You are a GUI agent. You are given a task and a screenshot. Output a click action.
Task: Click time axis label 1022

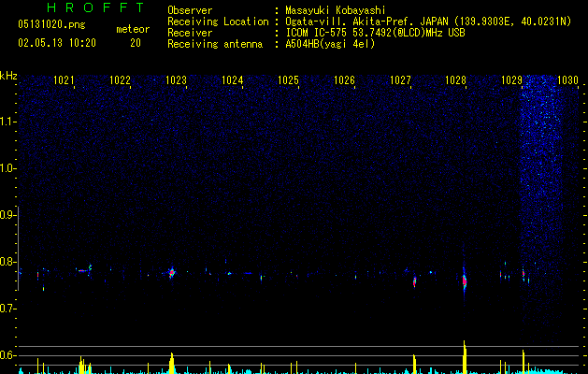(120, 80)
